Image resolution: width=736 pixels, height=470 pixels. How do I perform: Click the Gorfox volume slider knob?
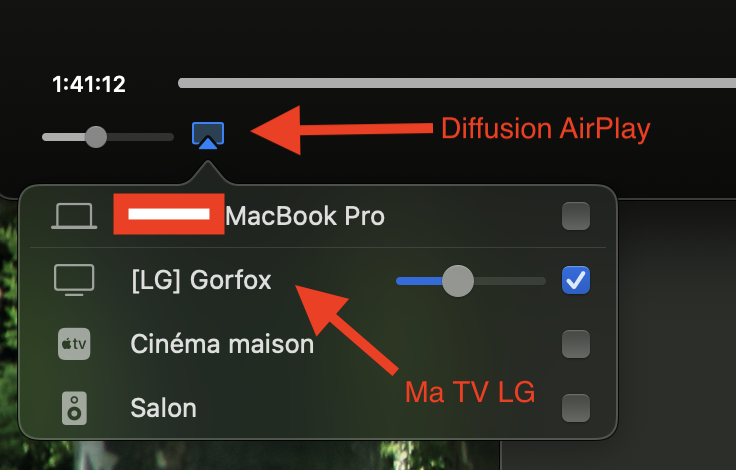coord(457,281)
